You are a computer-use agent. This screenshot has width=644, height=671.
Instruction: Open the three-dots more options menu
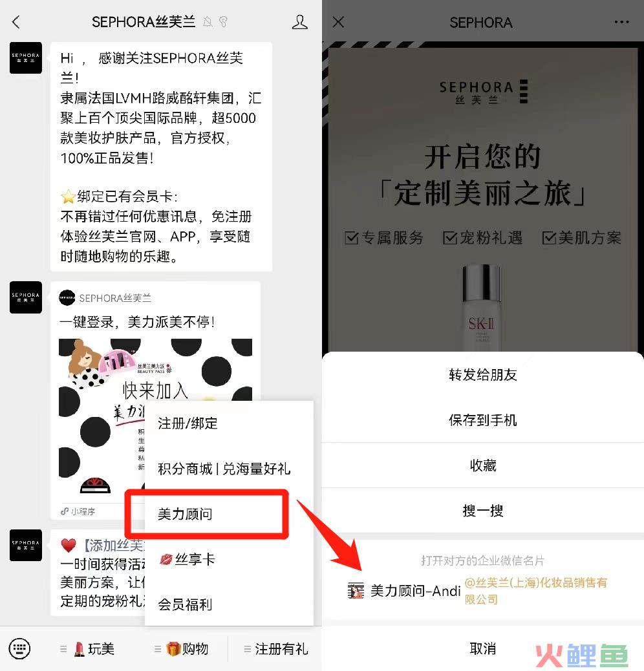tap(621, 22)
